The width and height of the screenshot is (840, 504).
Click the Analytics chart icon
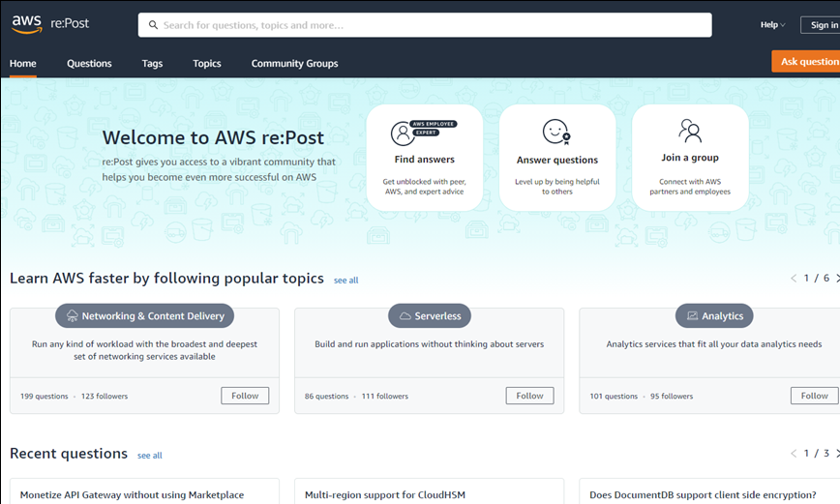point(692,316)
